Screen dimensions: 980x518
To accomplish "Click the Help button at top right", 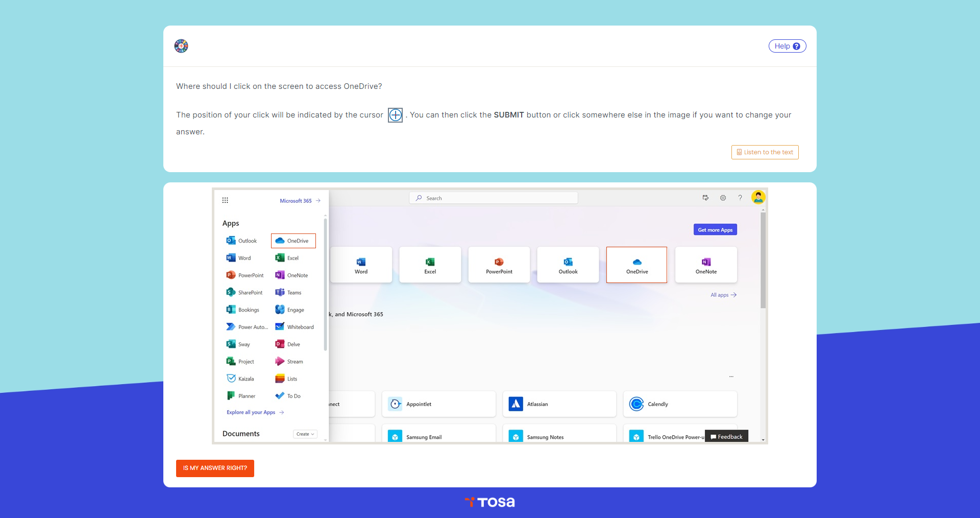I will [787, 46].
